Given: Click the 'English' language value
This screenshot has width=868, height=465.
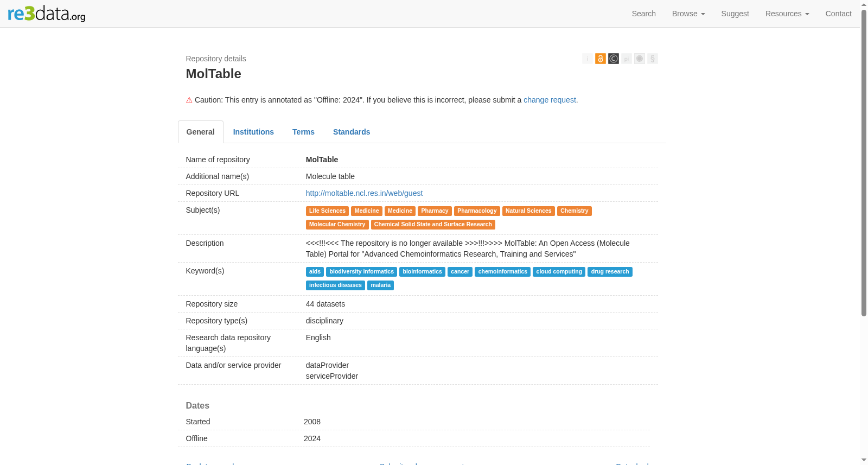Looking at the screenshot, I should tap(318, 337).
